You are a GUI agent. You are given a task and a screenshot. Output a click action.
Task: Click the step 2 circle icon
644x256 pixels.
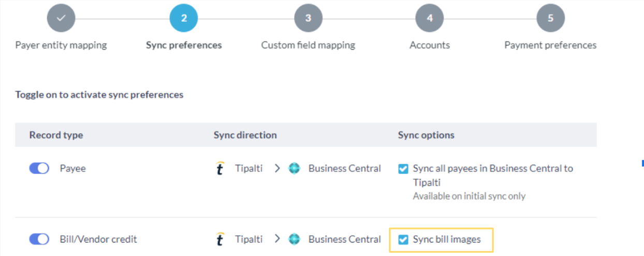pyautogui.click(x=184, y=18)
